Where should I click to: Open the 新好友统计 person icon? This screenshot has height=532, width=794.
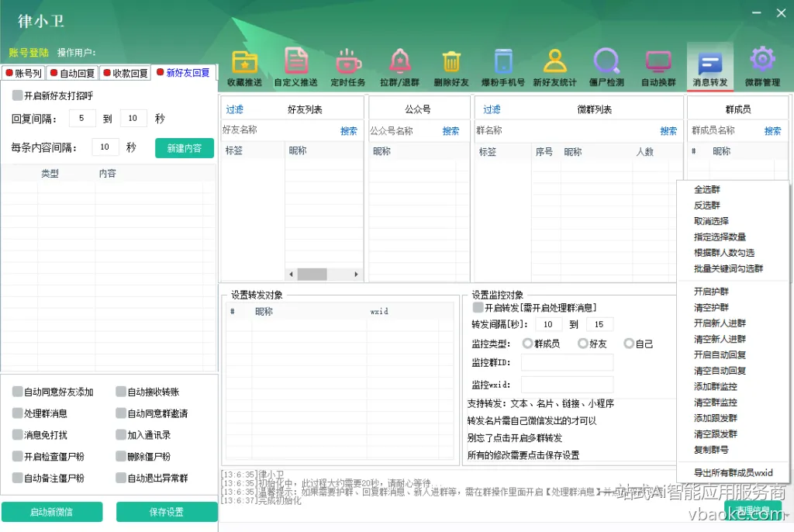[x=554, y=68]
